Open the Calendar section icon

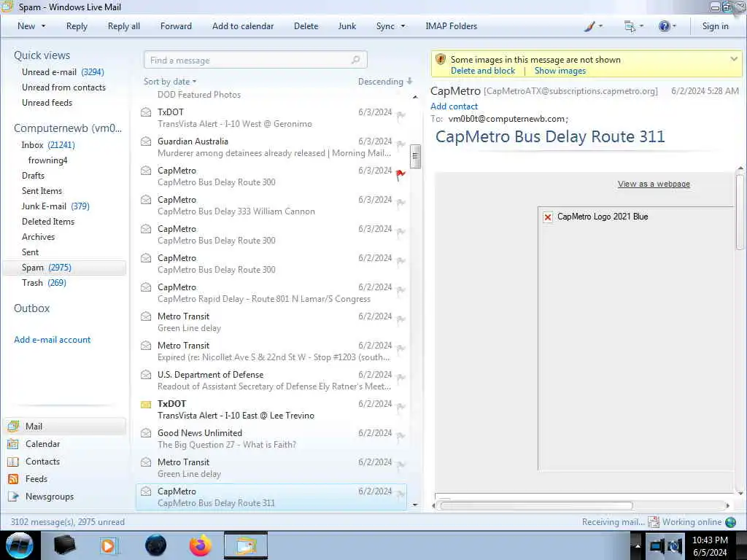pyautogui.click(x=13, y=444)
